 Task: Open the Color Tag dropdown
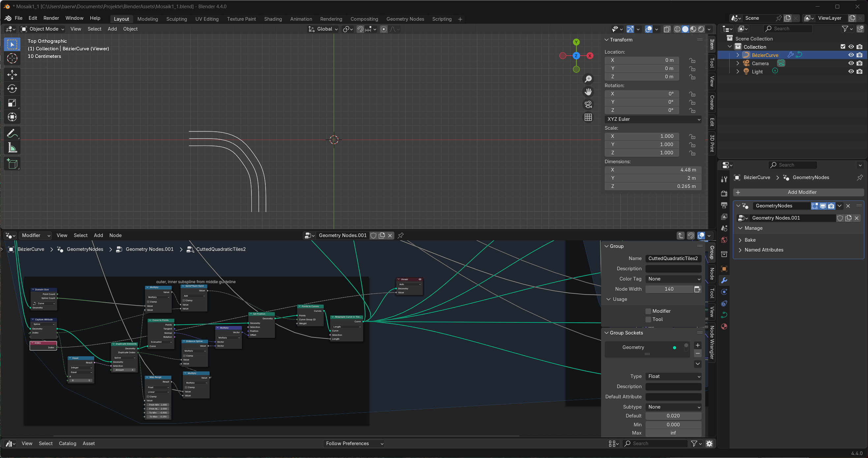click(x=673, y=279)
